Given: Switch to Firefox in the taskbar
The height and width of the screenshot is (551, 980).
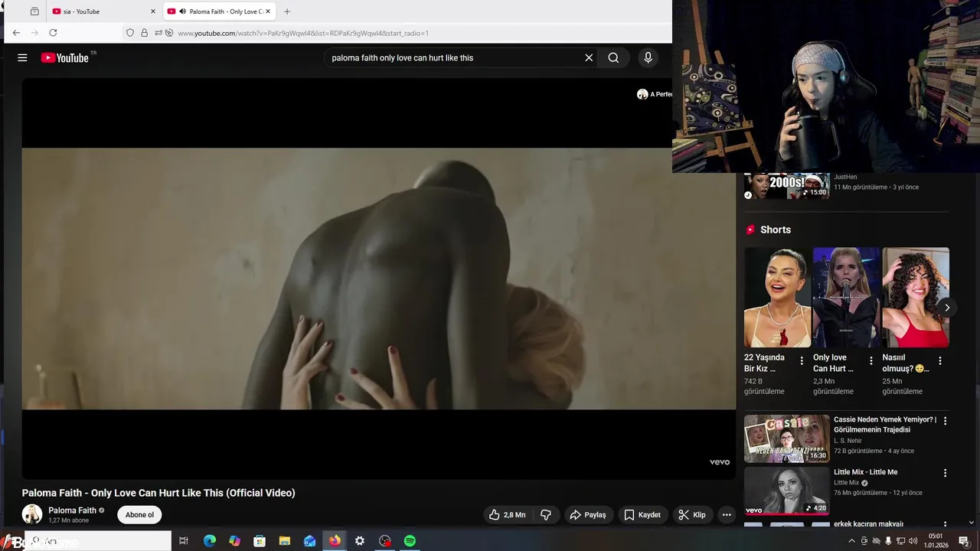Looking at the screenshot, I should (335, 541).
